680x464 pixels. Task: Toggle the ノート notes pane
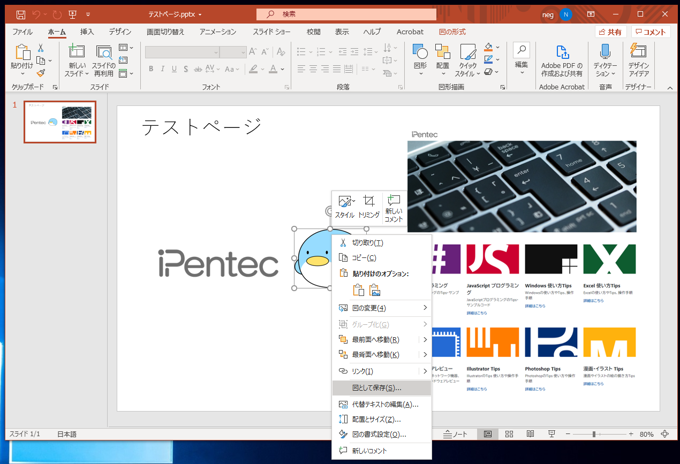(x=455, y=435)
